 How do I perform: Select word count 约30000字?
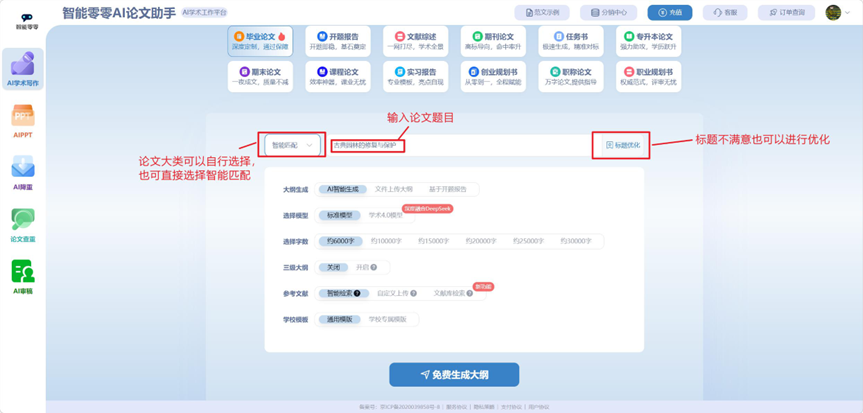click(x=576, y=241)
